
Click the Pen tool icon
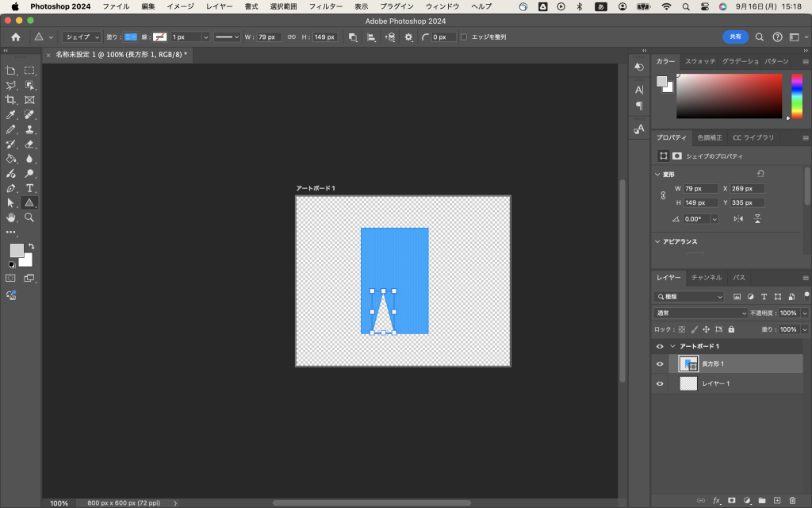click(11, 188)
